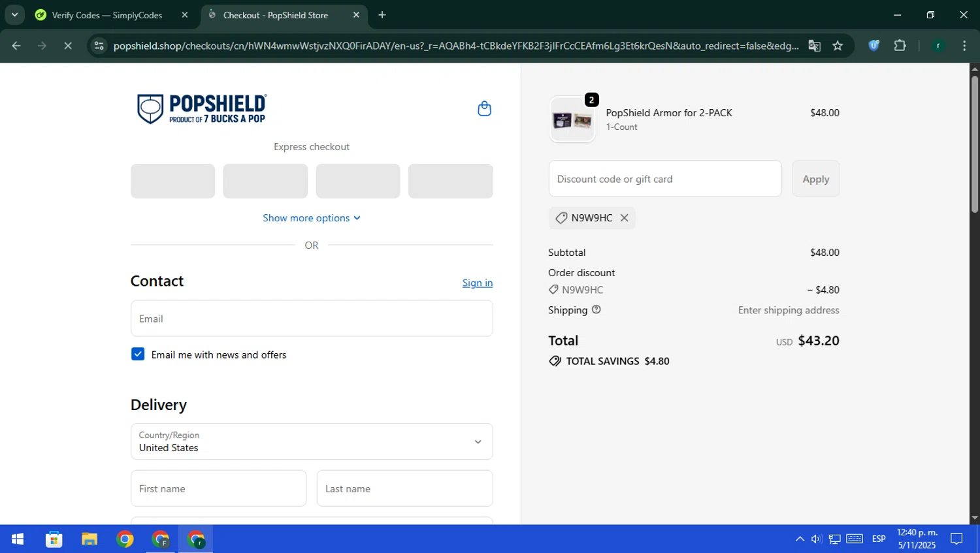Open a new browser tab
This screenshot has width=980, height=553.
pos(382,15)
